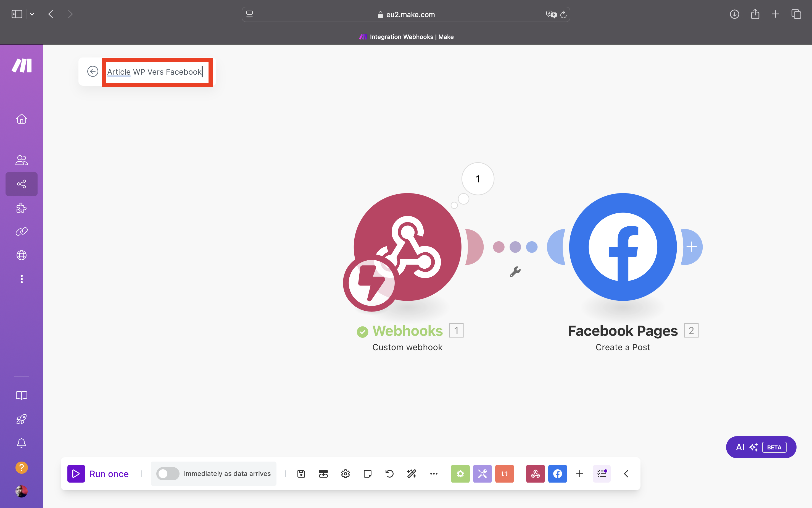Click the scenario name text input field

[154, 71]
